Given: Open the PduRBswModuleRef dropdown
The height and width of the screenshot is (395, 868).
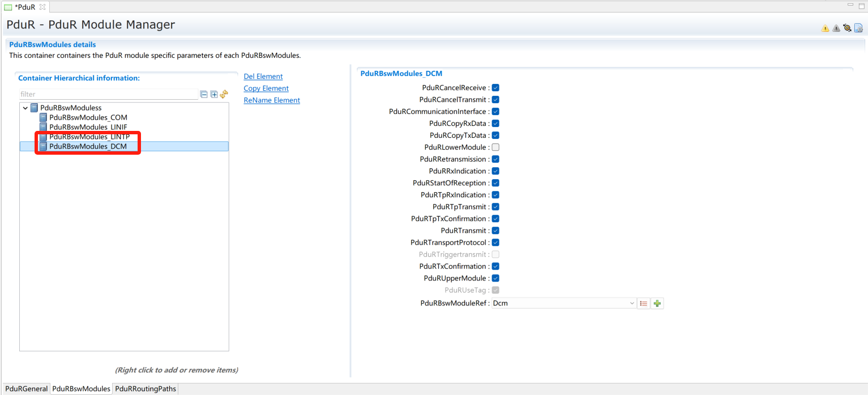Looking at the screenshot, I should click(632, 303).
